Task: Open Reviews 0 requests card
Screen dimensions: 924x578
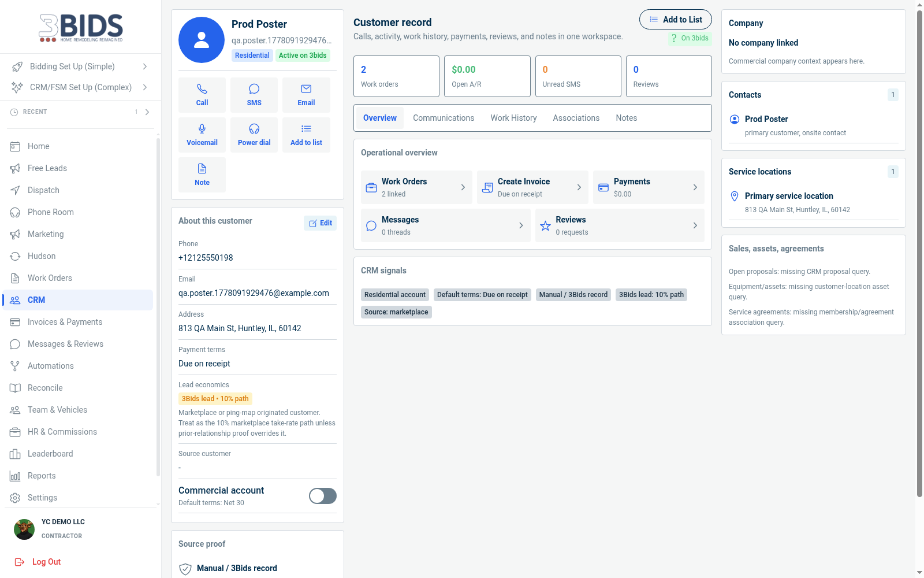Action: coord(620,225)
